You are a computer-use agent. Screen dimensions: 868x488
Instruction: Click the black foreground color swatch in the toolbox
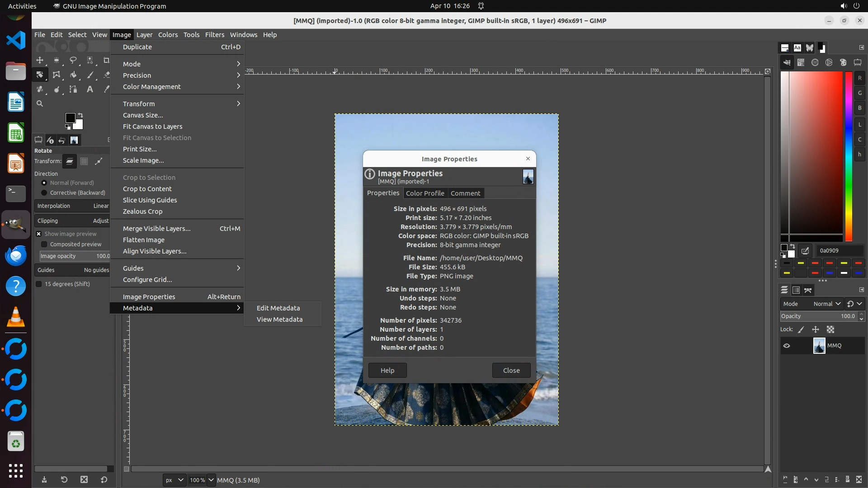pyautogui.click(x=70, y=118)
